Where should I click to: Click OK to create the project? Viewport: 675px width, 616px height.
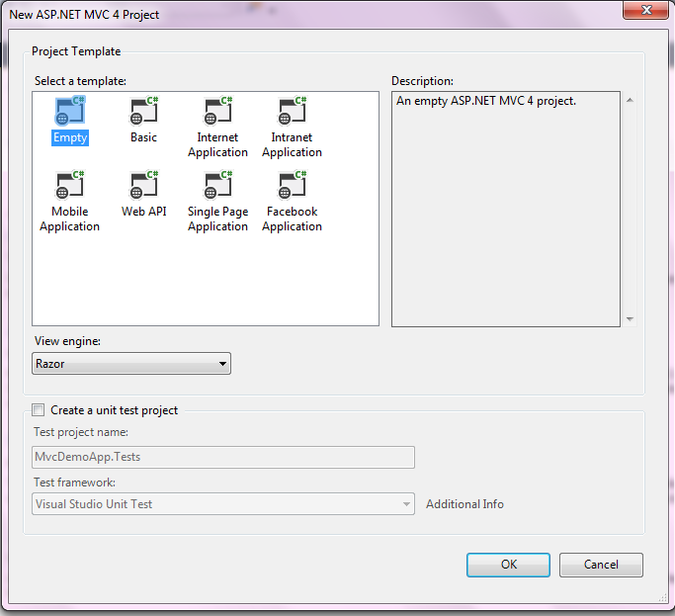point(508,565)
